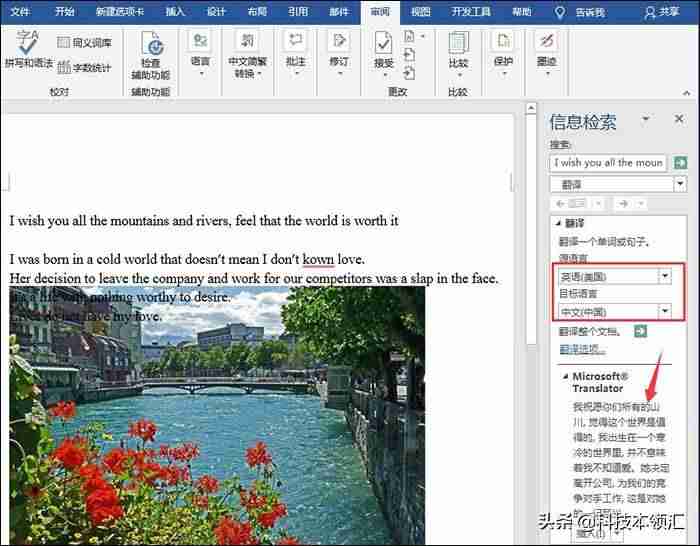Open the 保护 protect document tool
This screenshot has width=700, height=546.
503,54
